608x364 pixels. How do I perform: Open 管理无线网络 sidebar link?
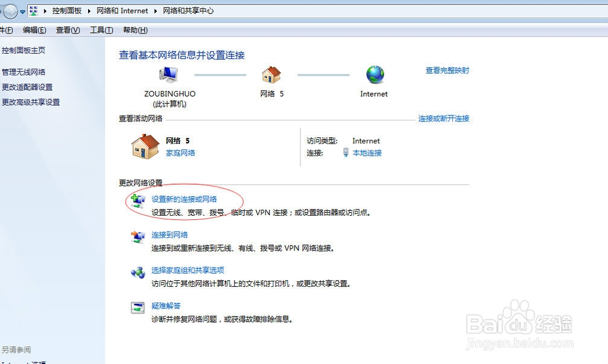coord(23,72)
